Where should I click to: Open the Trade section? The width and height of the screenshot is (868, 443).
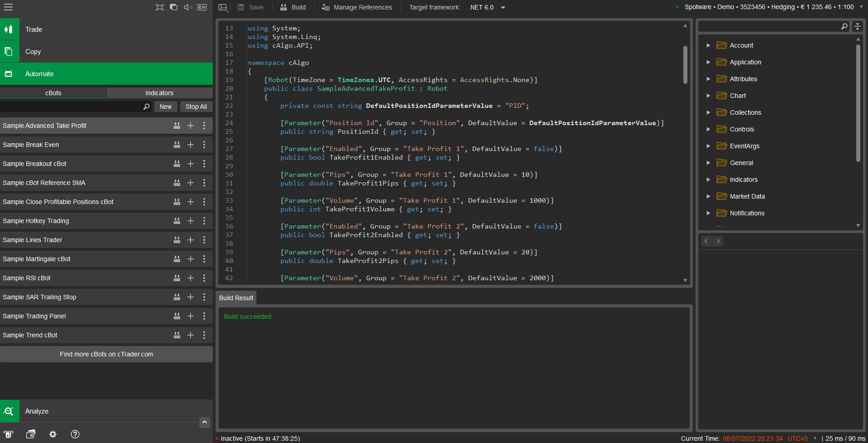[x=106, y=29]
